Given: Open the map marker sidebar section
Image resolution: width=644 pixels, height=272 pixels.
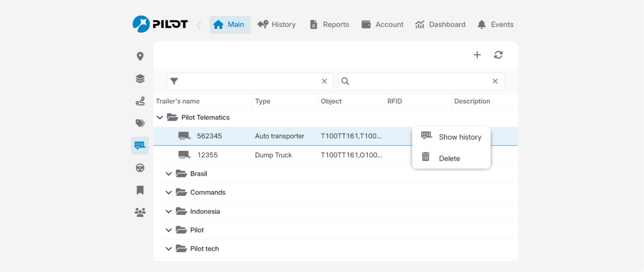Looking at the screenshot, I should point(140,57).
